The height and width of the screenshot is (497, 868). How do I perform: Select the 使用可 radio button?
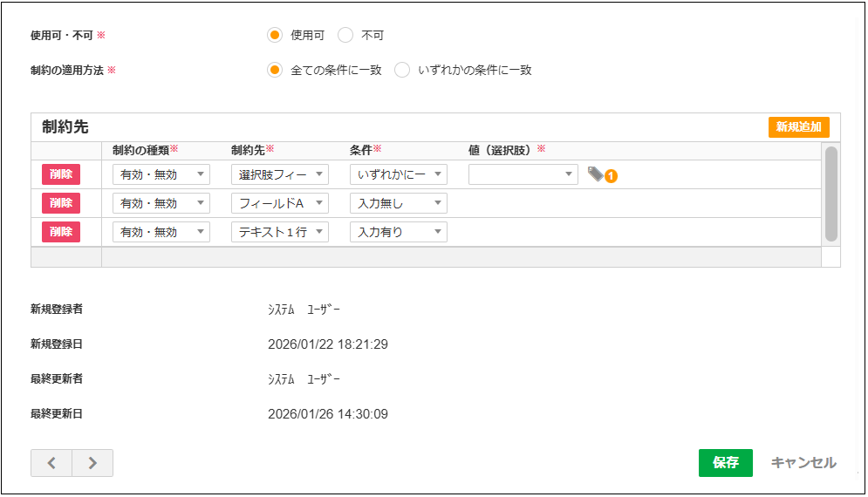coord(275,36)
